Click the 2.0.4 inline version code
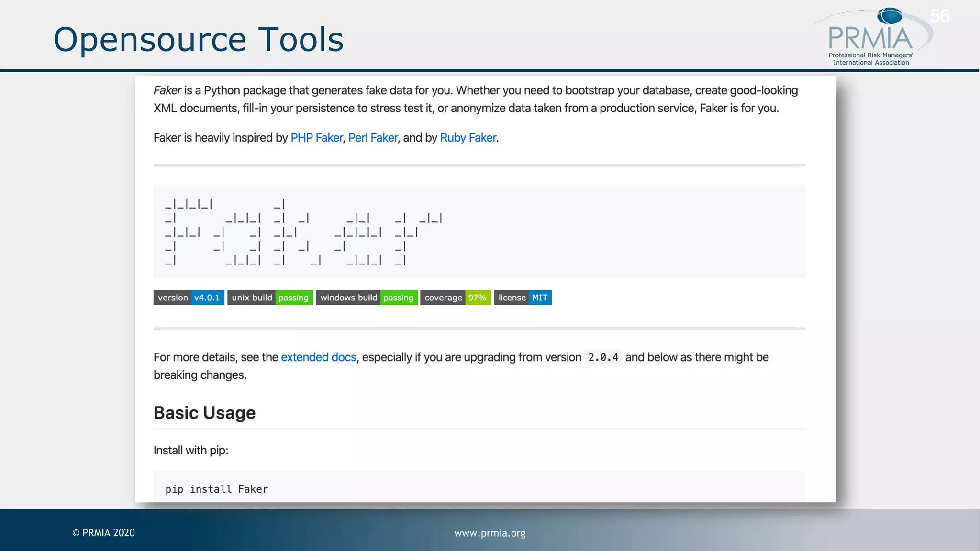This screenshot has width=980, height=551. (x=603, y=357)
